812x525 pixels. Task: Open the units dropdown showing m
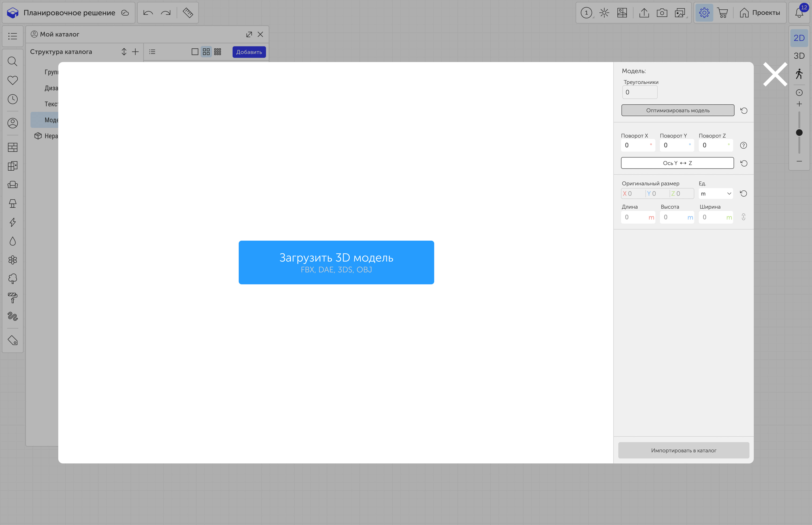[715, 194]
